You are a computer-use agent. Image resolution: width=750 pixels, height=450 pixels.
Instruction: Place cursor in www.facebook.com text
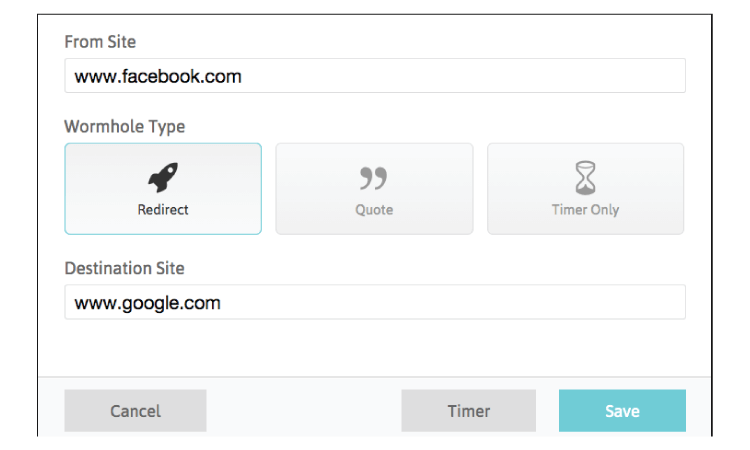[x=158, y=77]
